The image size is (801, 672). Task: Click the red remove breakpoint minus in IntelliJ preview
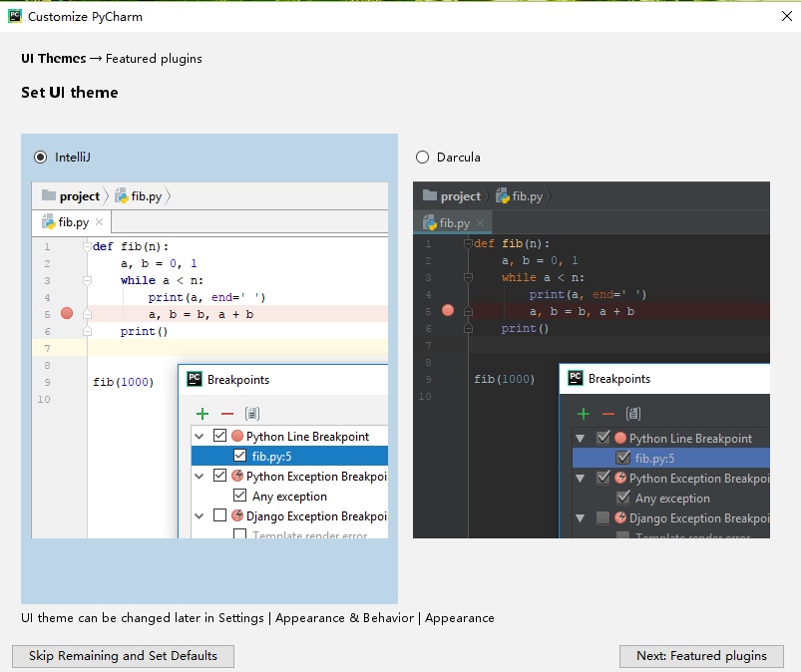(x=227, y=414)
